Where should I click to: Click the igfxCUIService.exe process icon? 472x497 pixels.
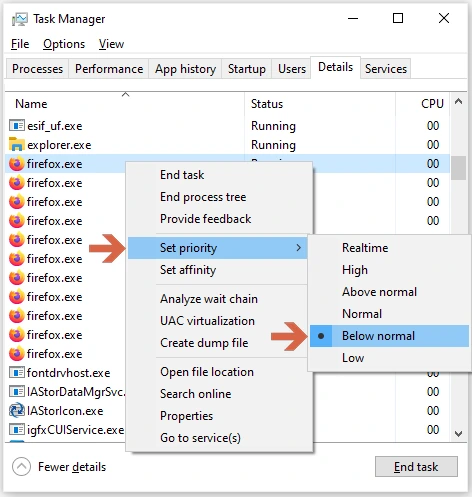(x=16, y=429)
